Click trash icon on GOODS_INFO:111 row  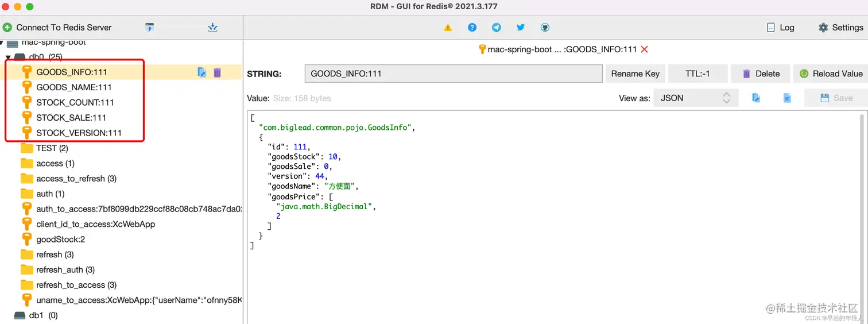click(x=217, y=72)
